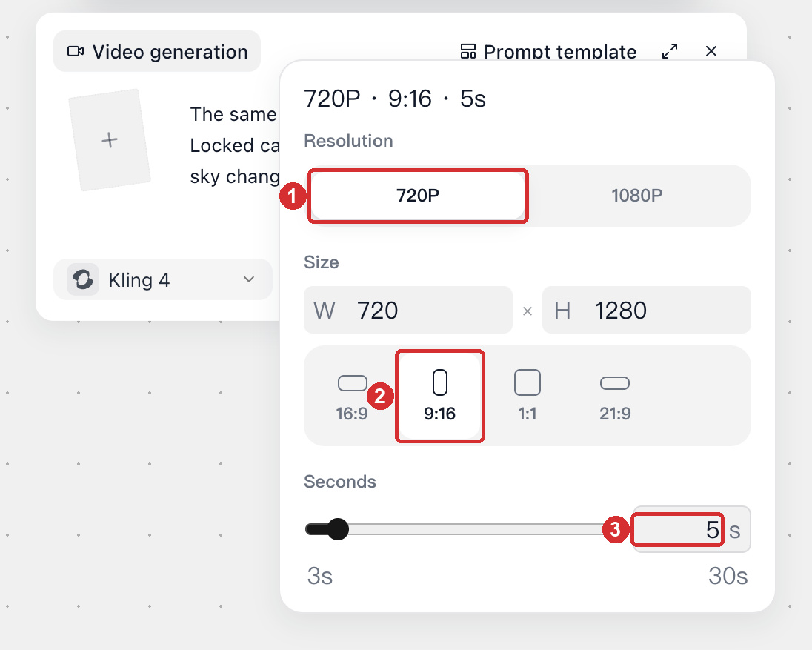Click the '30s' maximum label
812x650 pixels.
728,575
